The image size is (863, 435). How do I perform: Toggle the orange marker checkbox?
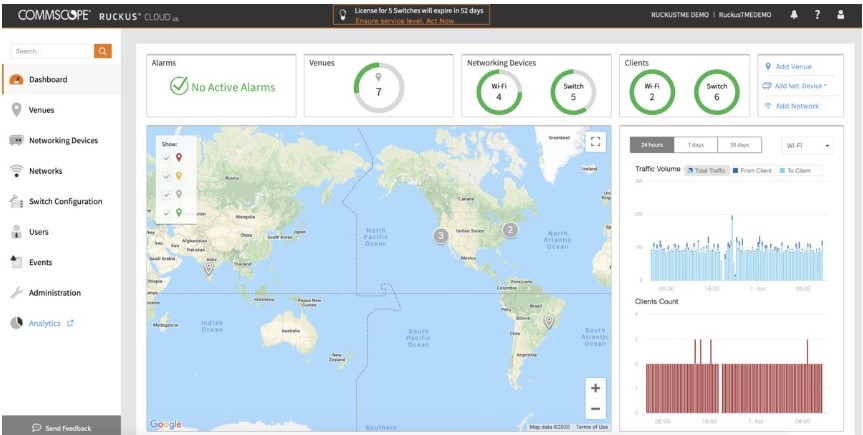(x=167, y=176)
